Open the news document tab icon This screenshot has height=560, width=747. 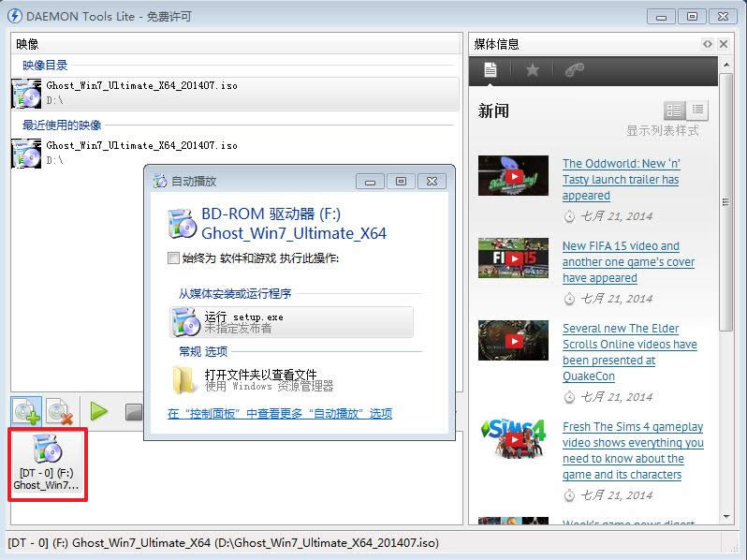pos(490,70)
